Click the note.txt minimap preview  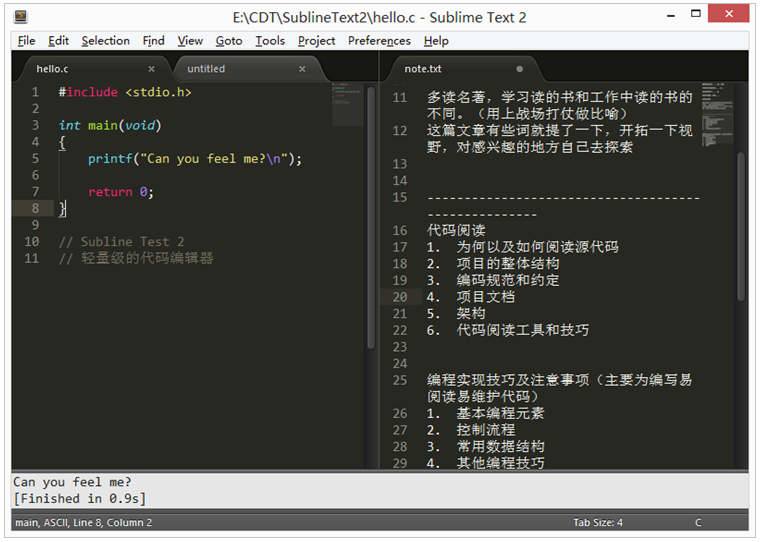[x=717, y=115]
